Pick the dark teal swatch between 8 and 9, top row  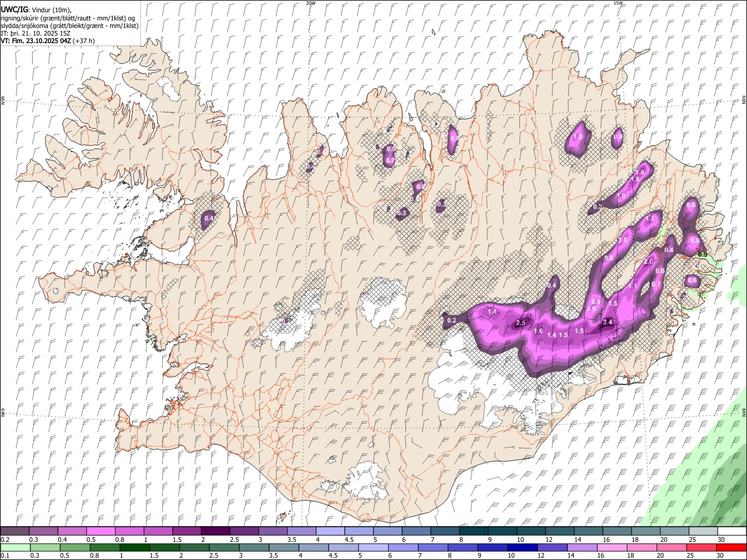(473, 531)
